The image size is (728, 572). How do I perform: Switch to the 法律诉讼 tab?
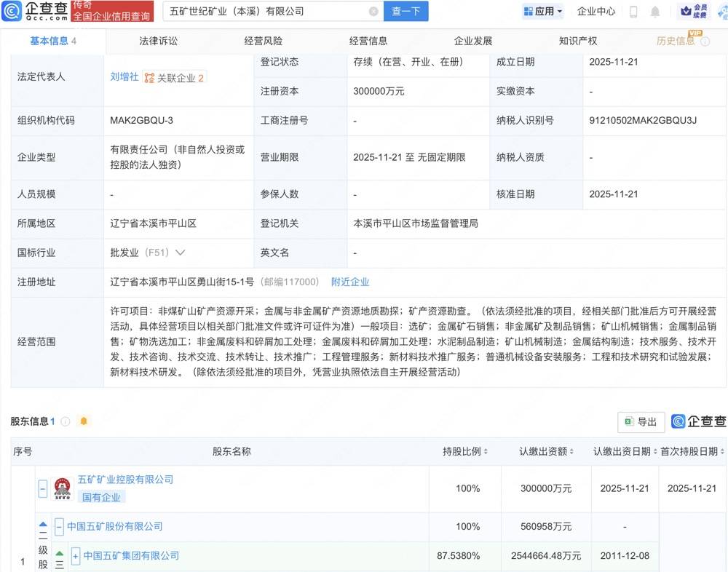[158, 41]
